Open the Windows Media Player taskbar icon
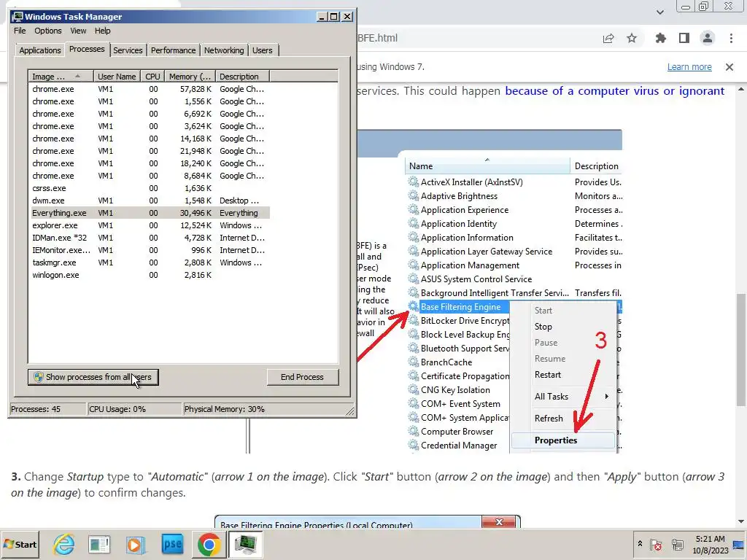Viewport: 747px width, 560px height. click(x=136, y=544)
